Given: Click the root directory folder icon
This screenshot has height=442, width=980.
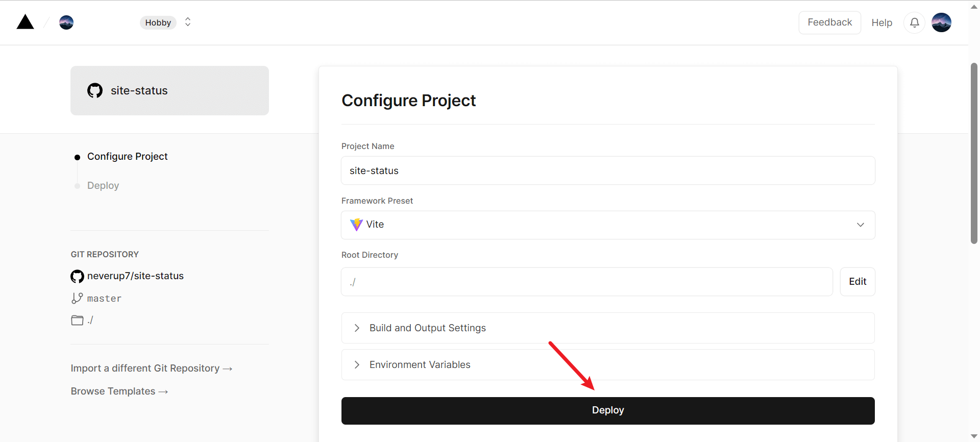Looking at the screenshot, I should [77, 320].
